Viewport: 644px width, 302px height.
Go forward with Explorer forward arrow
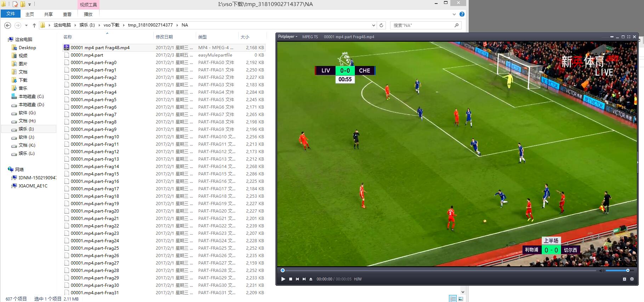coord(18,25)
